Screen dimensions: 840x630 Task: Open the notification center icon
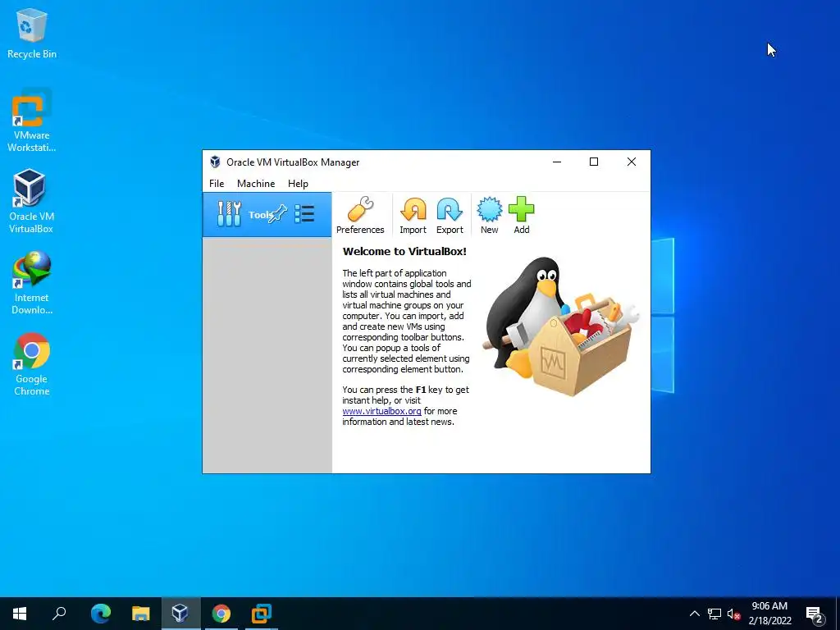814,614
